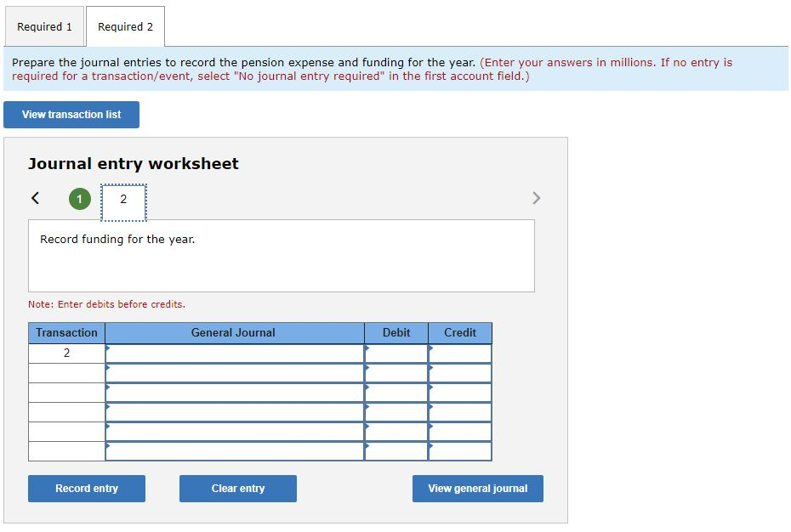Screen dimensions: 791x532
Task: Open fifth row General Journal account dropdown
Action: click(235, 433)
